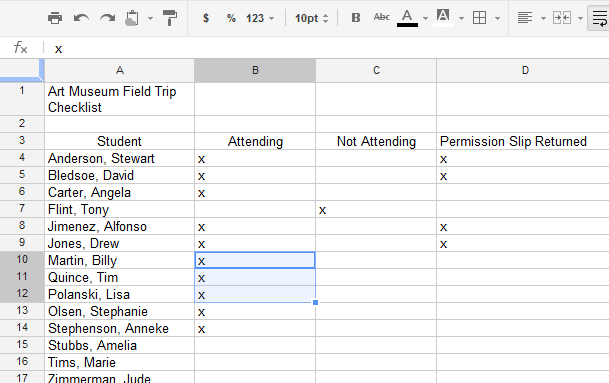Format as currency with dollar sign

[206, 18]
